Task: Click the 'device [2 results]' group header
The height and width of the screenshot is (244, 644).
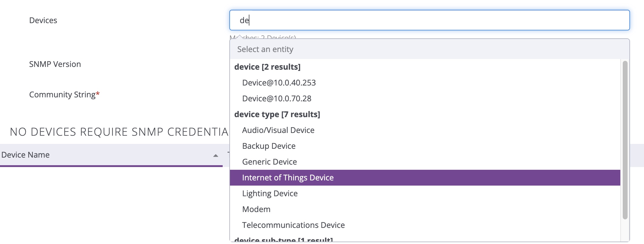Action: 267,67
